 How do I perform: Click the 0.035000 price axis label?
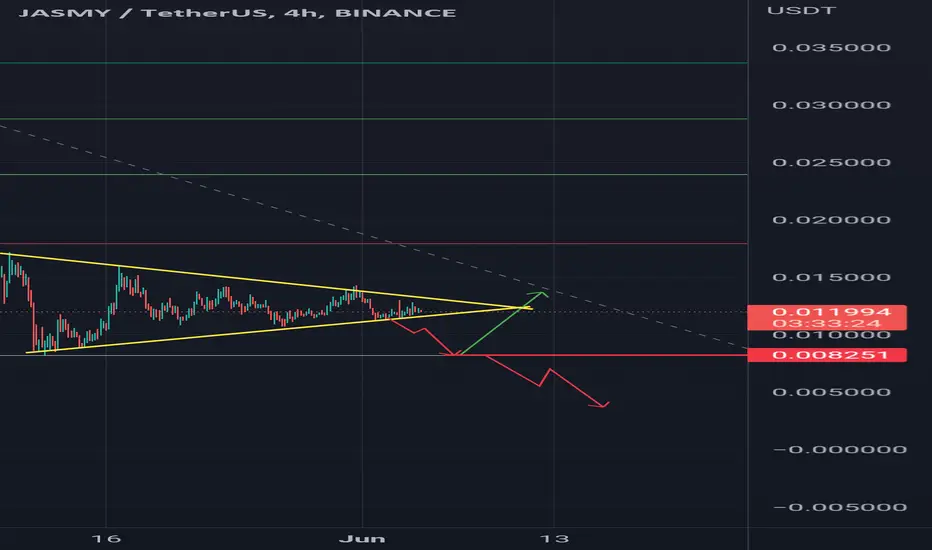click(x=831, y=48)
